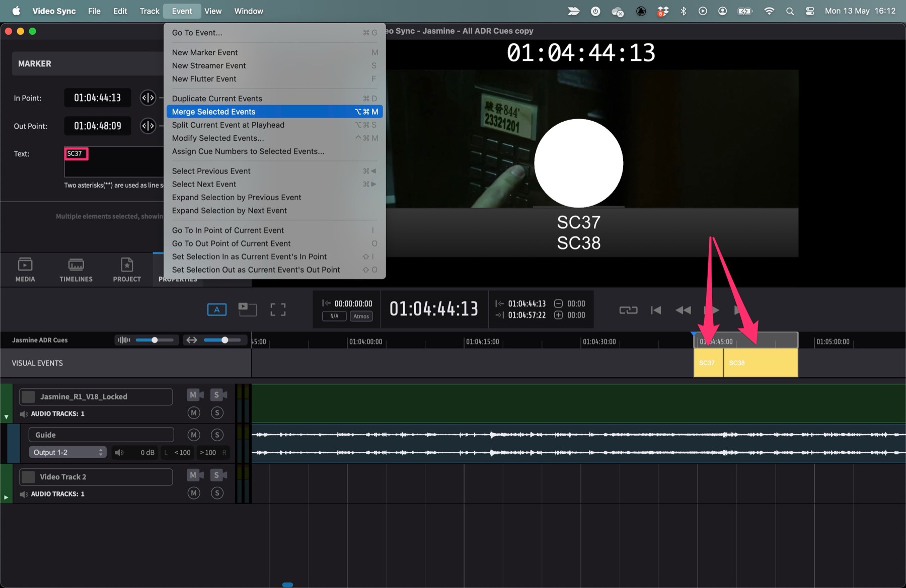Mute video on Video Track 2
906x588 pixels.
point(195,475)
